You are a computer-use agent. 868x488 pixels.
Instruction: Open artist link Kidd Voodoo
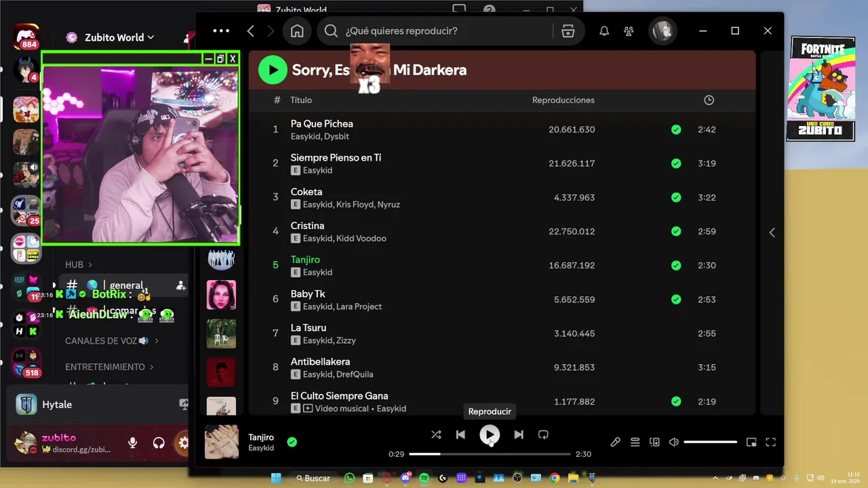(361, 239)
